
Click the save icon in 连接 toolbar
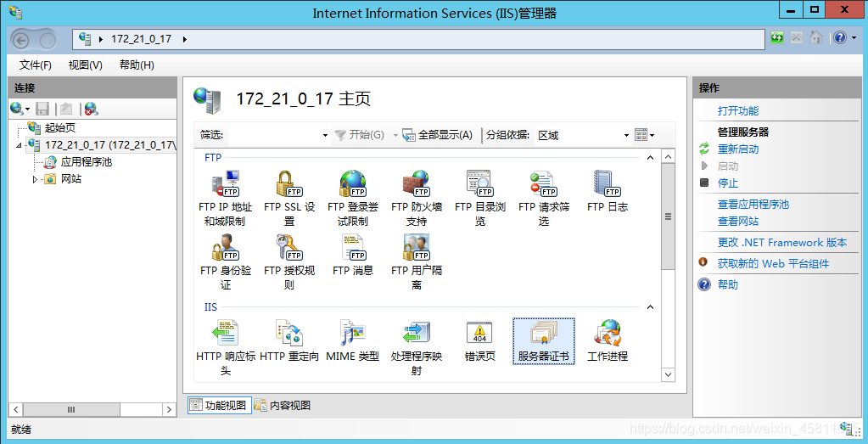tap(42, 109)
